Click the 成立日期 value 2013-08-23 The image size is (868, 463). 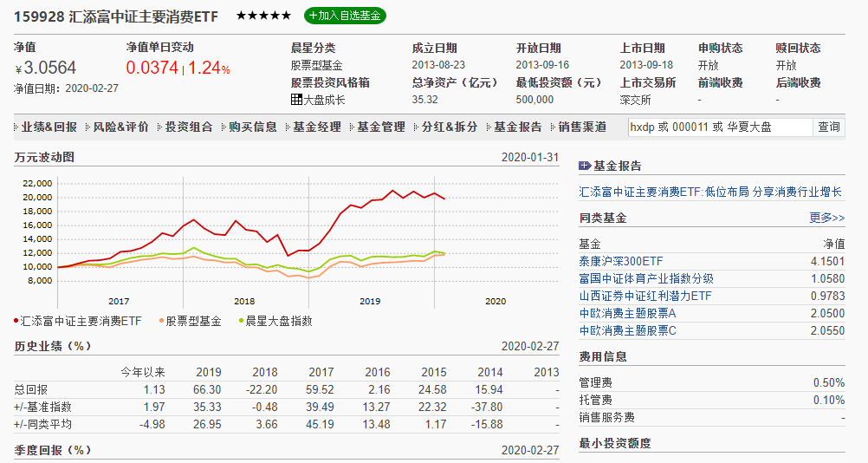pos(438,65)
